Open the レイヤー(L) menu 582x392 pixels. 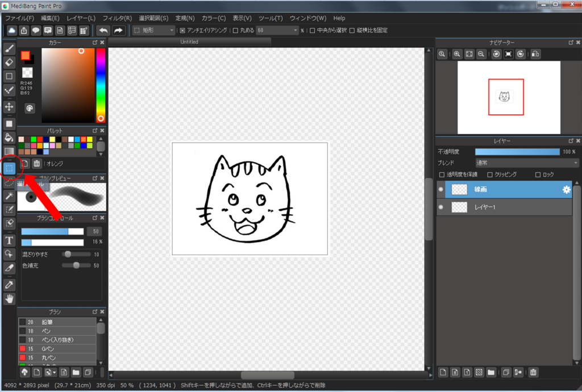pos(81,18)
